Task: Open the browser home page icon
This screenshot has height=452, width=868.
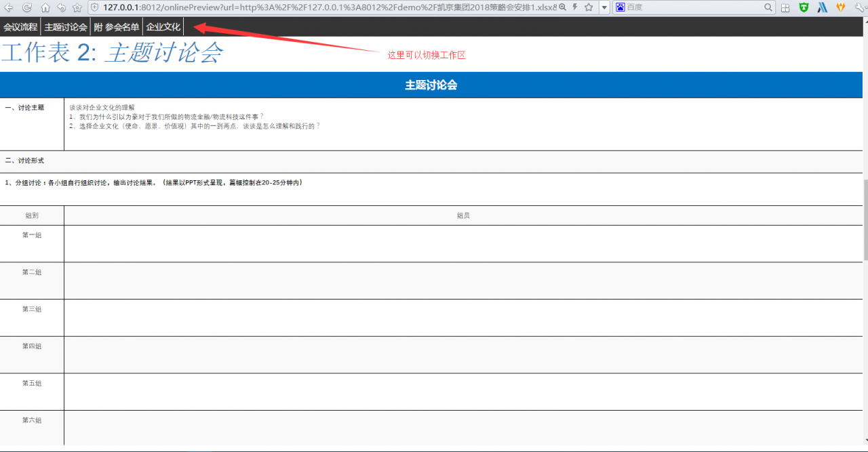Action: click(x=45, y=7)
